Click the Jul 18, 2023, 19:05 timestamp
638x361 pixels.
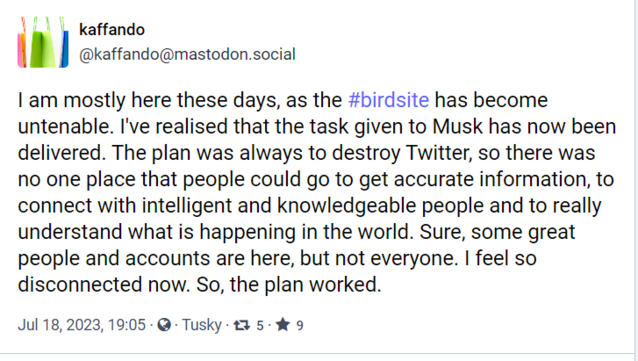[x=81, y=325]
